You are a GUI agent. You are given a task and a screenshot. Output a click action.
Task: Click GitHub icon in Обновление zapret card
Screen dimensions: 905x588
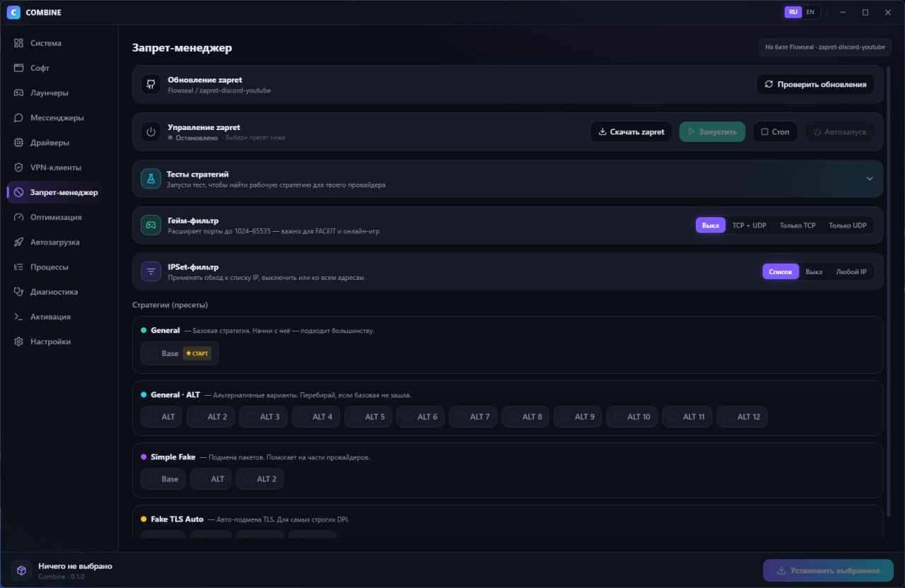click(x=151, y=85)
